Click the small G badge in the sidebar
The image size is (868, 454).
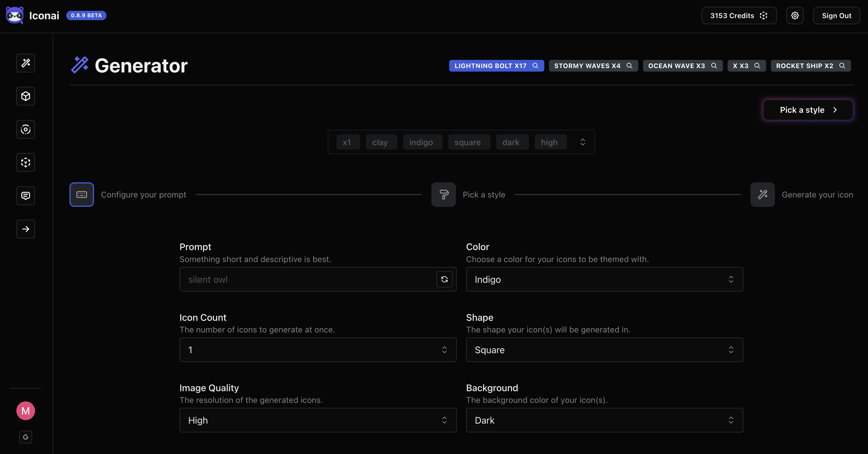coord(26,437)
